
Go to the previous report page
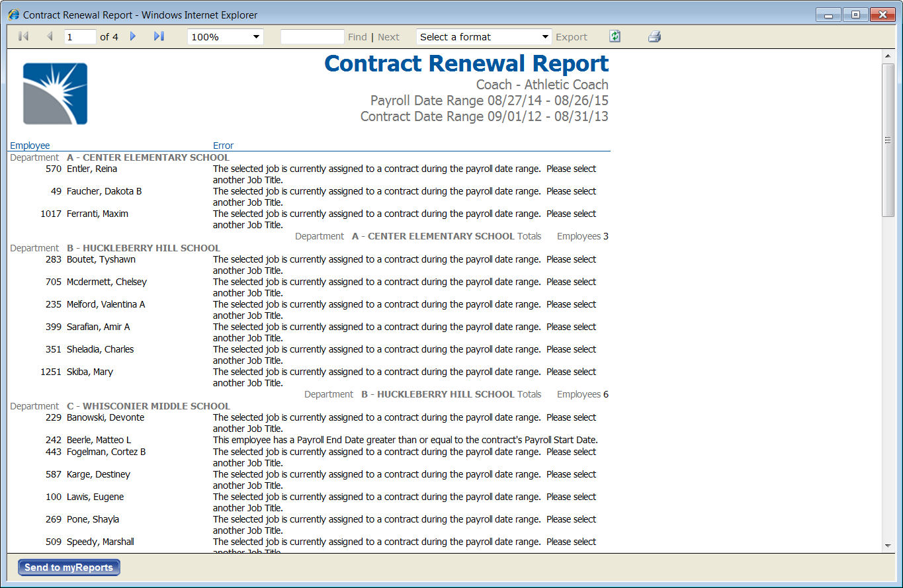(x=50, y=36)
